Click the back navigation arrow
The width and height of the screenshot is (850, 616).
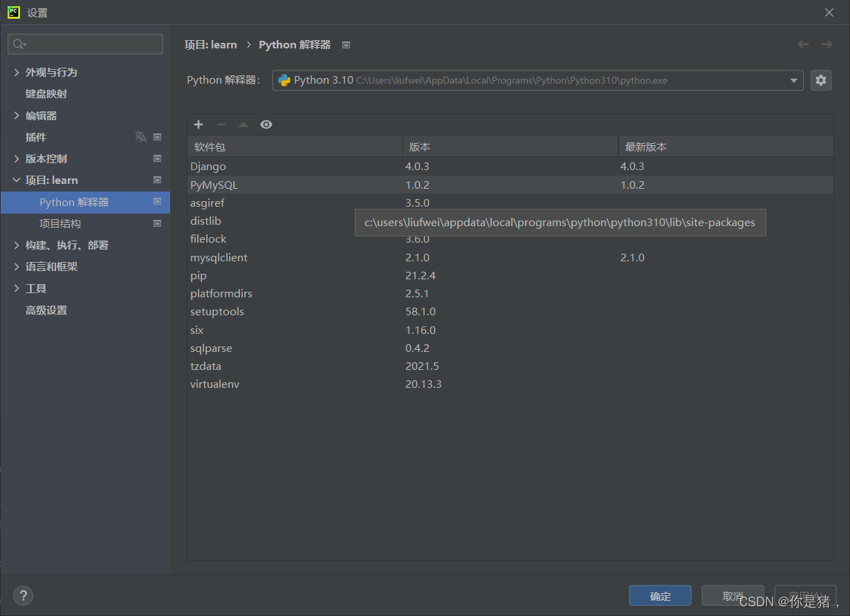[803, 44]
